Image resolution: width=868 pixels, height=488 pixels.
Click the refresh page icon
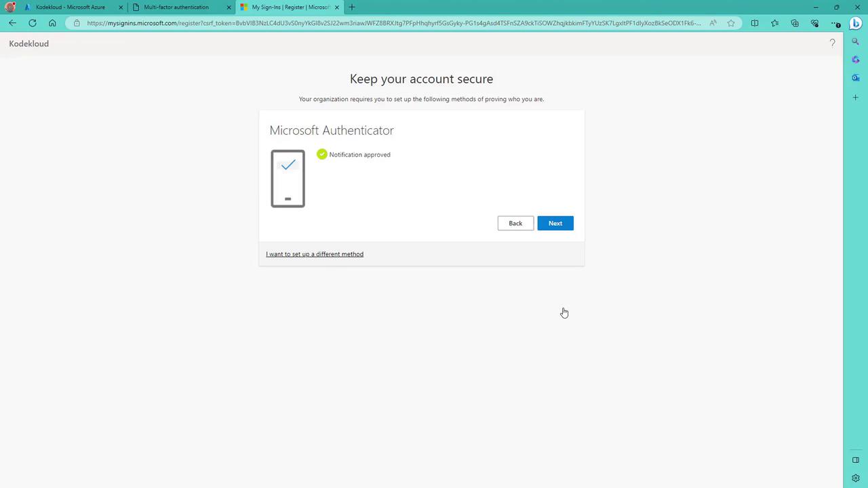click(x=32, y=23)
